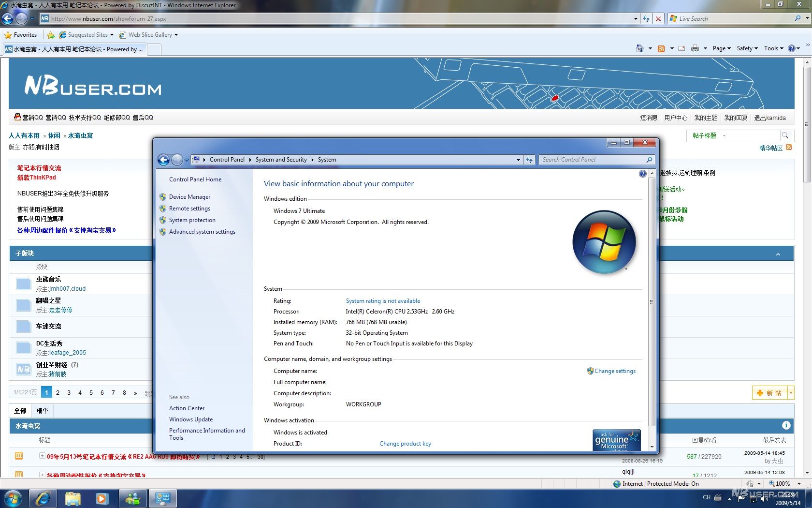Click the Control Panel taskbar icon

[x=162, y=498]
